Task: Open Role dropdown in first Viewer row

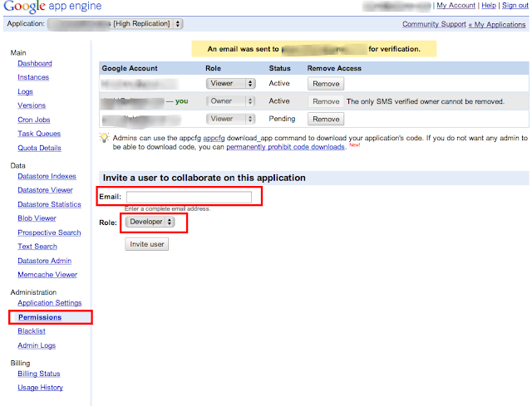Action: coord(231,83)
